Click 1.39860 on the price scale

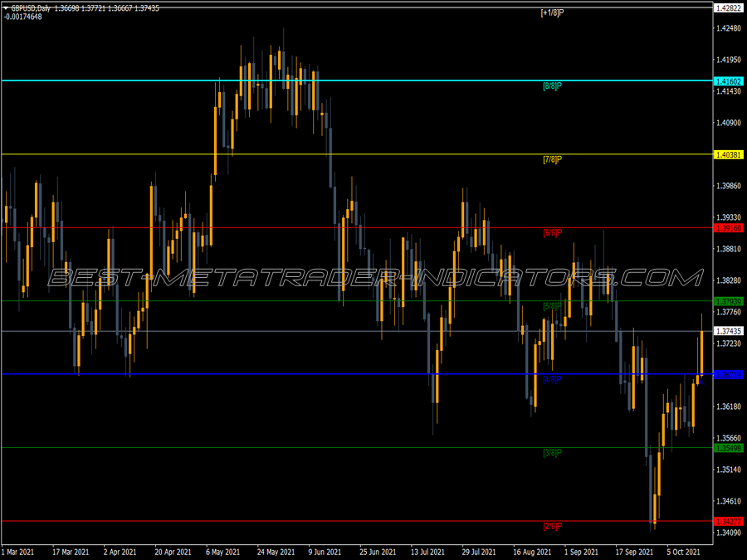click(x=729, y=186)
